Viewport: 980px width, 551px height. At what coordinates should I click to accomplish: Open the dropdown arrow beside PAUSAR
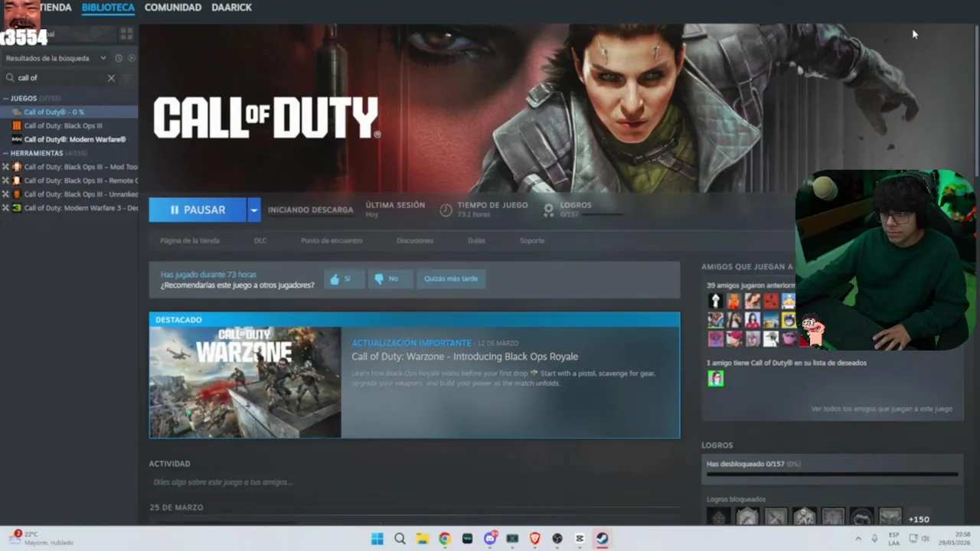pyautogui.click(x=253, y=210)
